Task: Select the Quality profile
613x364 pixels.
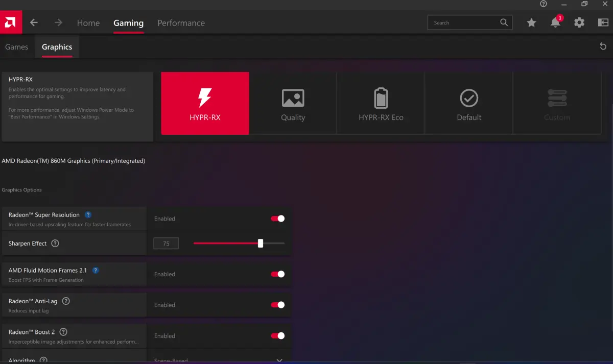Action: pyautogui.click(x=293, y=104)
